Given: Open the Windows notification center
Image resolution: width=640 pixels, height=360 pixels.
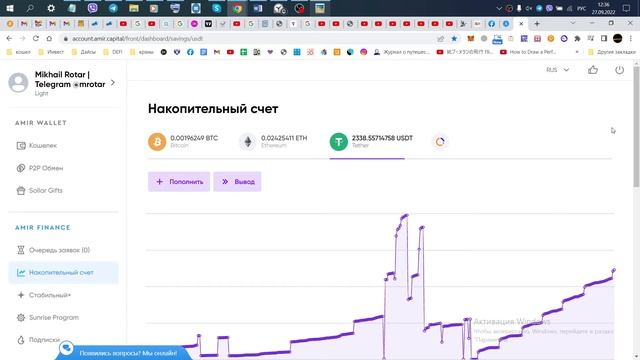Looking at the screenshot, I should tap(627, 8).
